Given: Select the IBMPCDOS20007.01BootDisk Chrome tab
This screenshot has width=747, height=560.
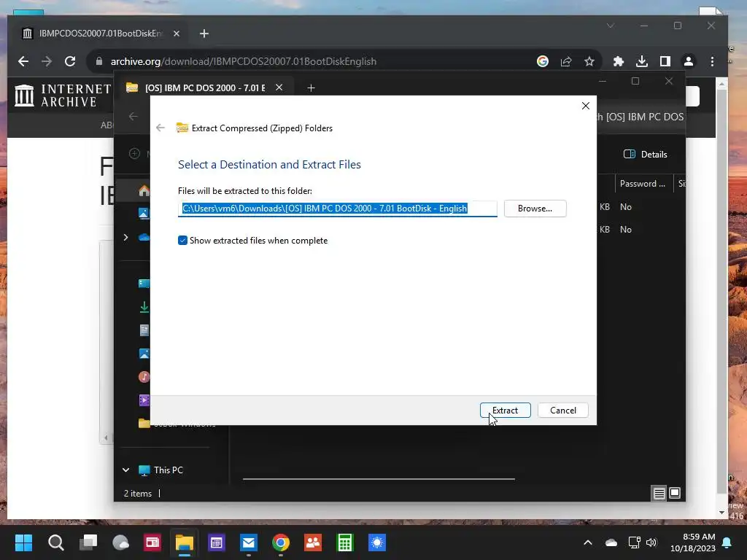Looking at the screenshot, I should point(101,34).
